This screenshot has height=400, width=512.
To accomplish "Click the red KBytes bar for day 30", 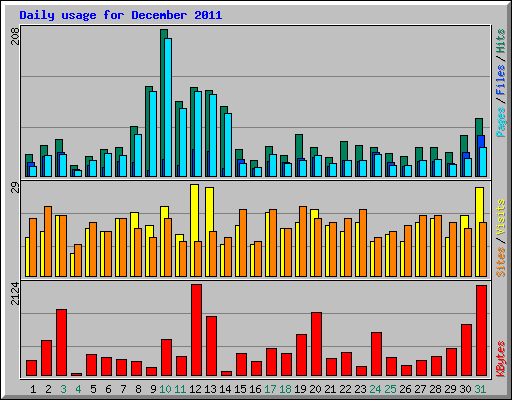I will (466, 350).
